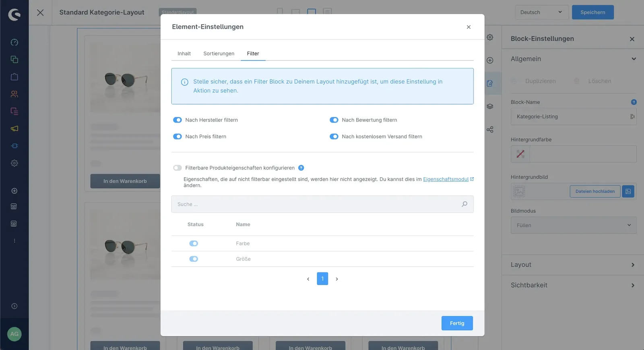Switch to the Sortierungen tab

(219, 54)
